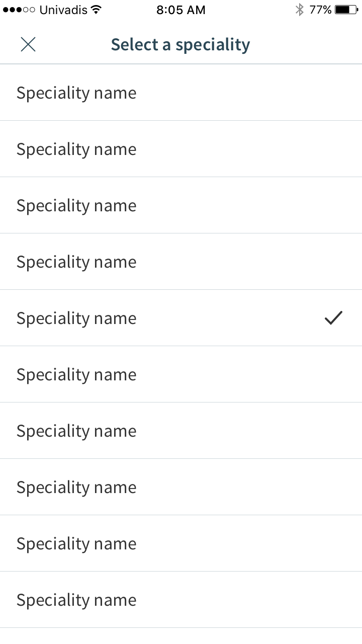Choose the ninth Speciality name row
Viewport: 362px width, 644px height.
coord(181,543)
